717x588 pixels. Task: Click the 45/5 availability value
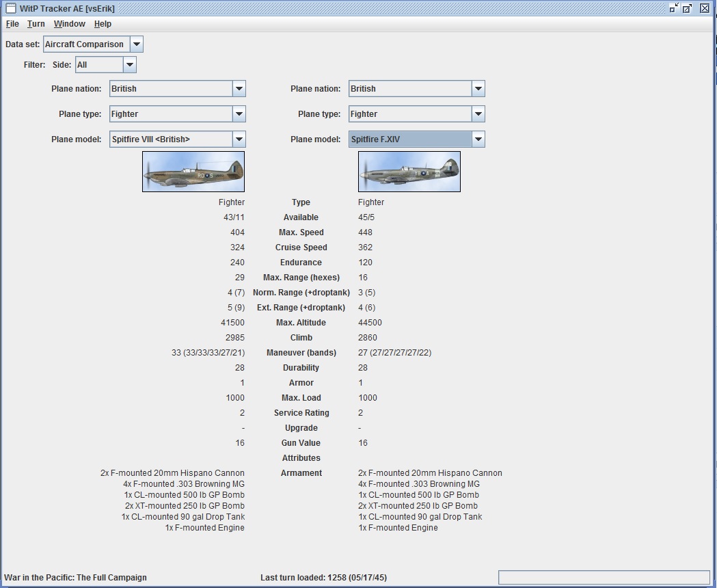[x=366, y=217]
